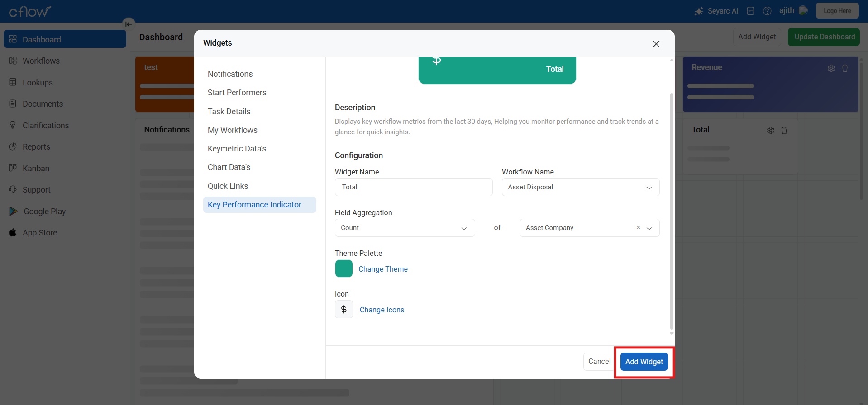Click the blue Add Widget button

click(x=644, y=362)
